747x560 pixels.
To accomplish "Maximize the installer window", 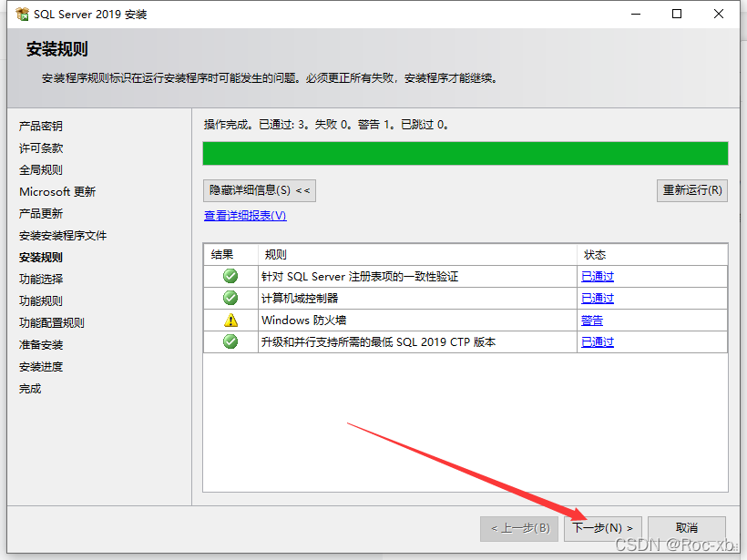I will pyautogui.click(x=677, y=14).
